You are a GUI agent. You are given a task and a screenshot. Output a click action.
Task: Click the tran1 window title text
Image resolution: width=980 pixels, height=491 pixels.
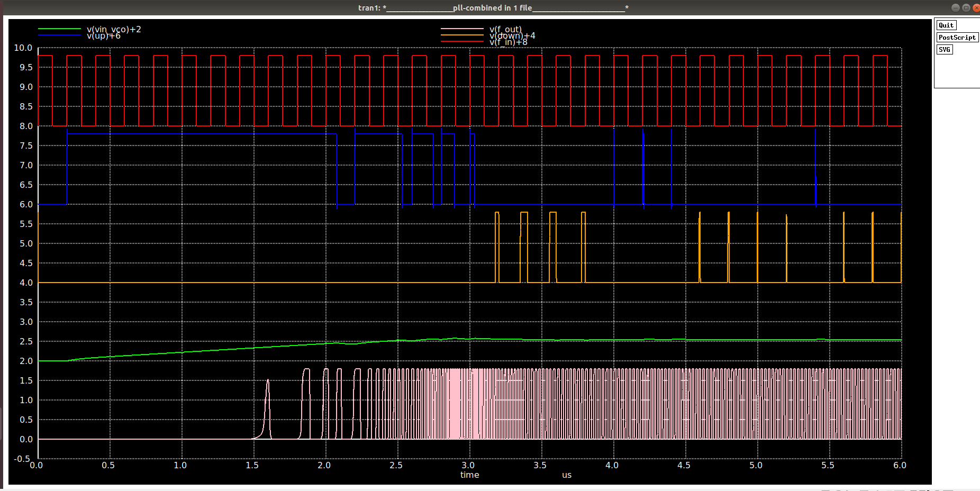pyautogui.click(x=493, y=7)
